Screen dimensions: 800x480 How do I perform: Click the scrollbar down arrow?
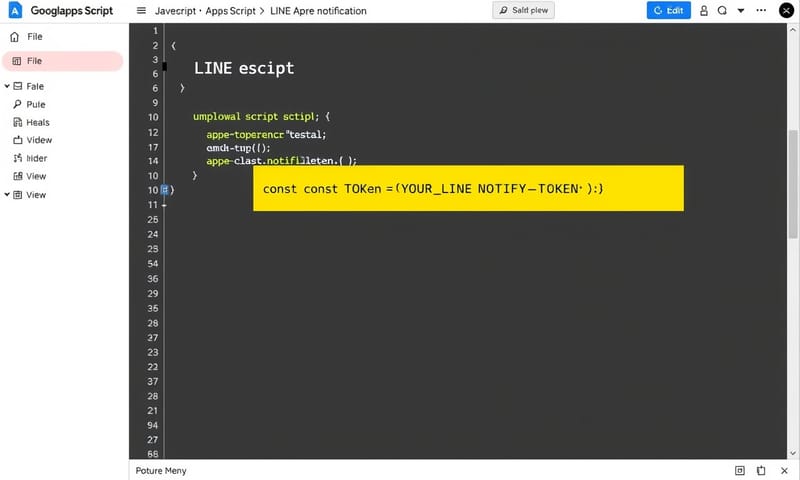tap(792, 453)
